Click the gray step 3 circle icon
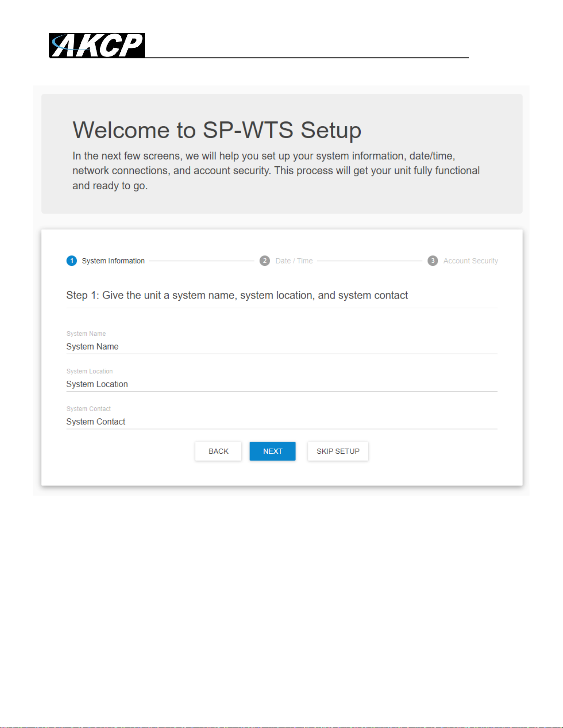 pyautogui.click(x=432, y=261)
